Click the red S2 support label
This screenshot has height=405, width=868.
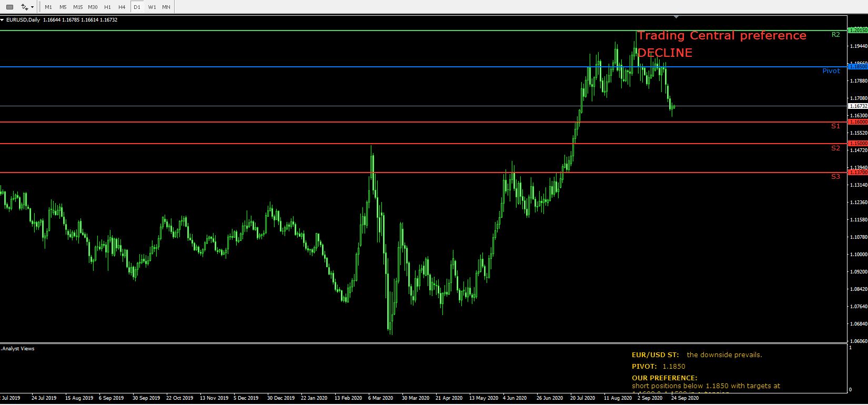pyautogui.click(x=835, y=148)
